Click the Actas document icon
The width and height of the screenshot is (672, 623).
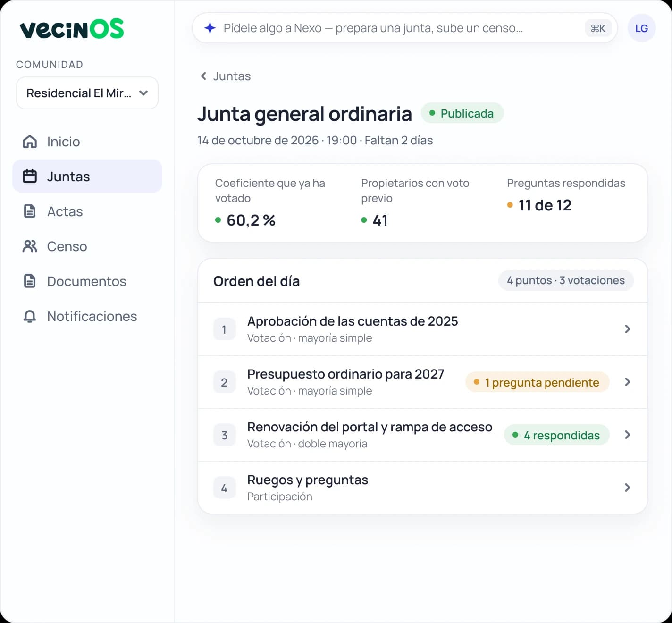click(x=30, y=211)
